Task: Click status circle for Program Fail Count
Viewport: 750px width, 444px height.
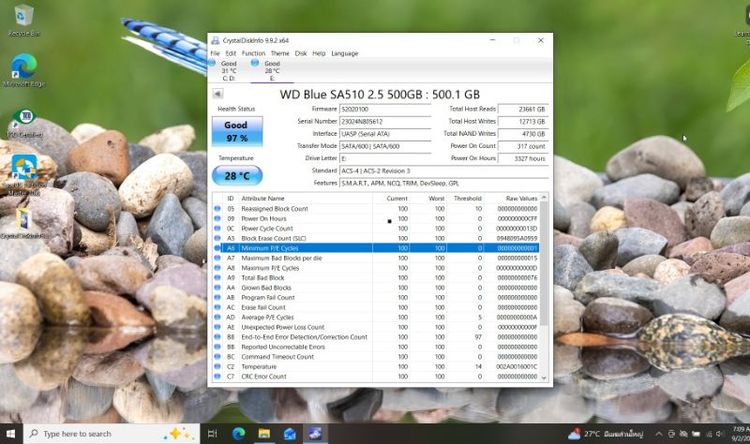Action: coord(217,298)
